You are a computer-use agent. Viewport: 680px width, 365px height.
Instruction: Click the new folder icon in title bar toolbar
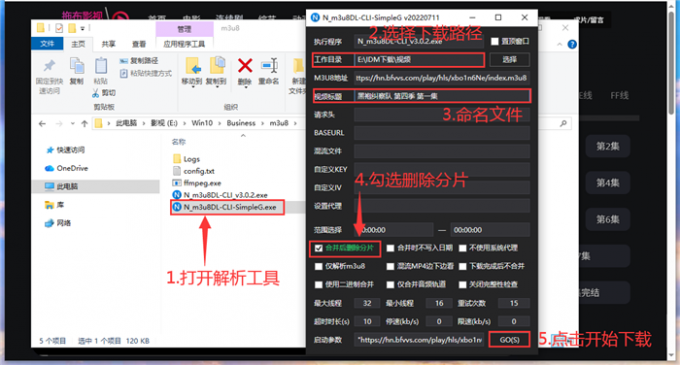[x=72, y=29]
